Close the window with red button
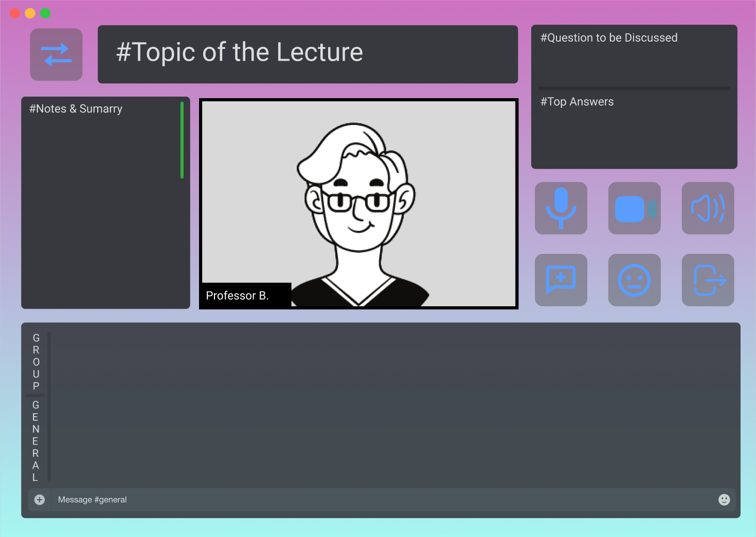 [15, 13]
